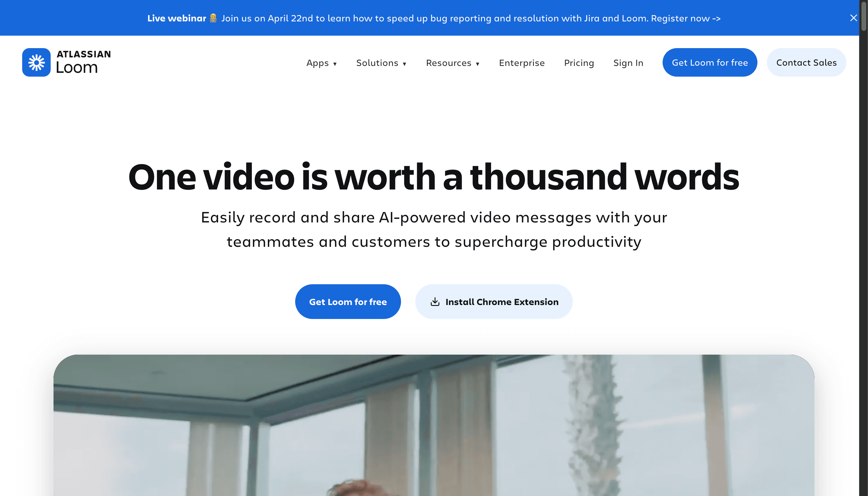Click the hero video preview thumbnail

434,425
